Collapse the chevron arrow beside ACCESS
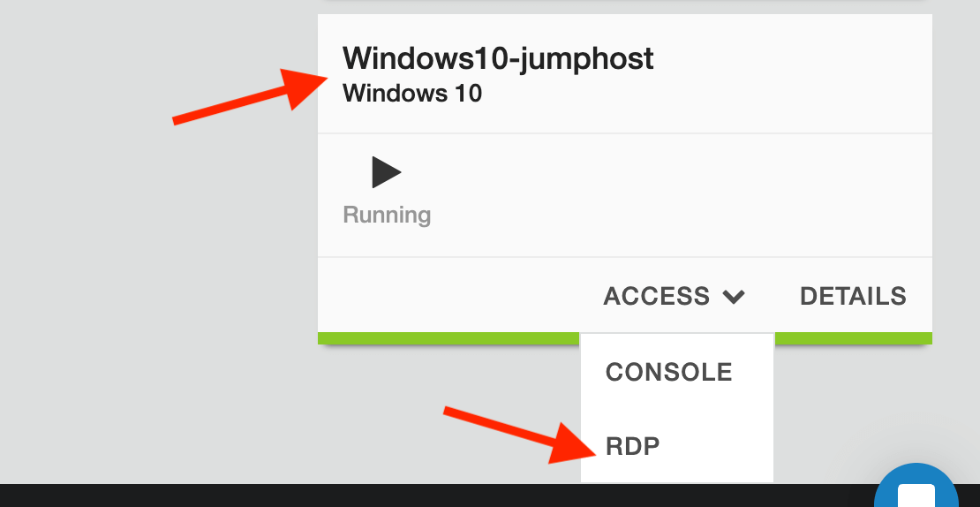 click(x=734, y=297)
